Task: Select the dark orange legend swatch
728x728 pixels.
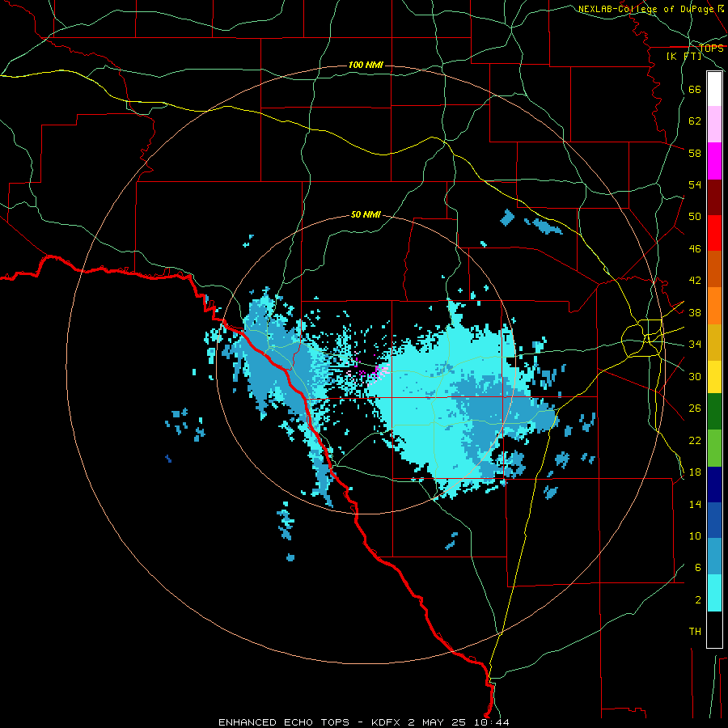Action: coord(714,269)
